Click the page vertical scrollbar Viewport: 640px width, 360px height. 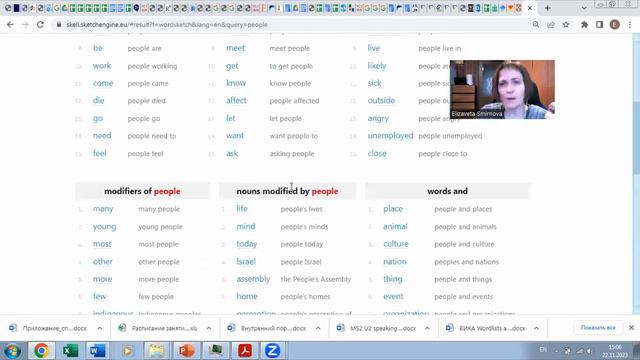[x=636, y=139]
